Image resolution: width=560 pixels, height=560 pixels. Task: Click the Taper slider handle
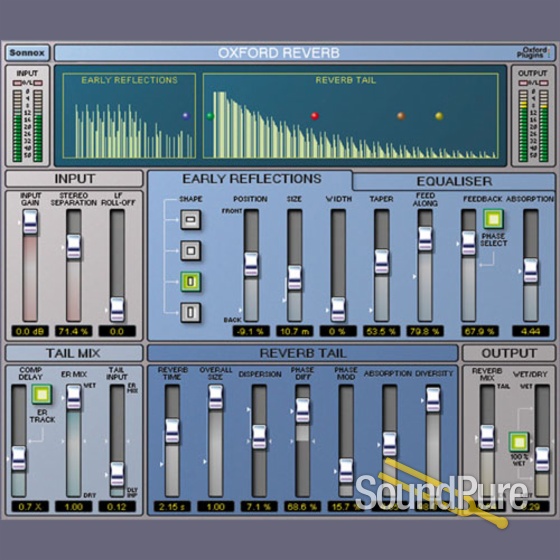(381, 262)
